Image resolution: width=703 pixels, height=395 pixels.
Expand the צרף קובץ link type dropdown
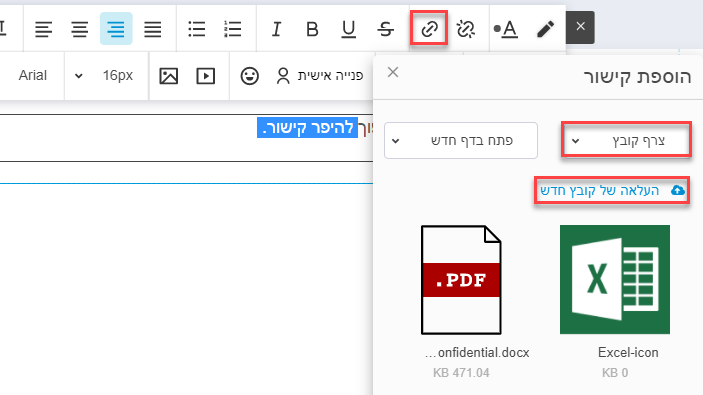pyautogui.click(x=626, y=140)
